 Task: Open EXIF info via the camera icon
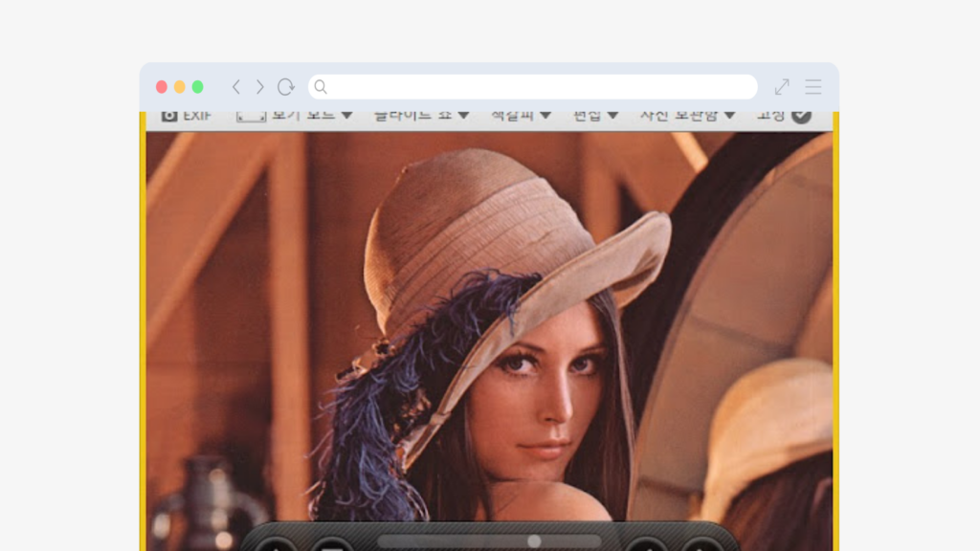pos(169,116)
